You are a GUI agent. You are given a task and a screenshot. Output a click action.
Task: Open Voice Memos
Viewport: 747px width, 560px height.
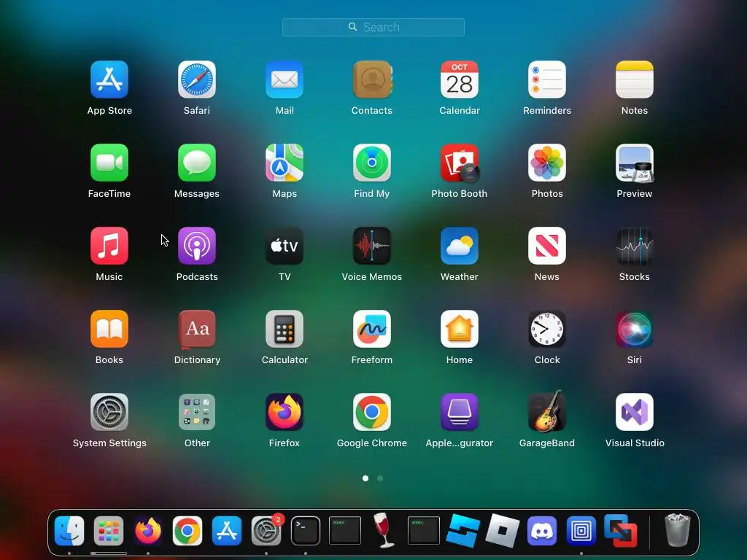pyautogui.click(x=372, y=246)
